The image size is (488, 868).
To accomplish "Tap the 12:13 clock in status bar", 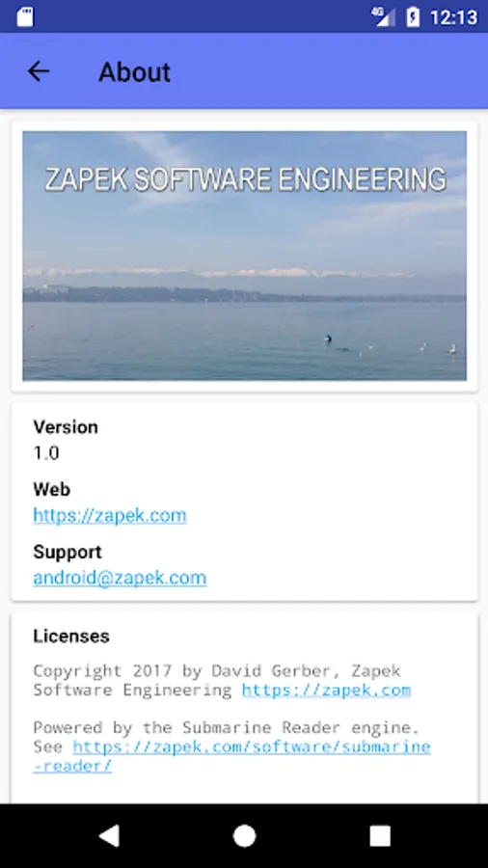I will tap(453, 17).
